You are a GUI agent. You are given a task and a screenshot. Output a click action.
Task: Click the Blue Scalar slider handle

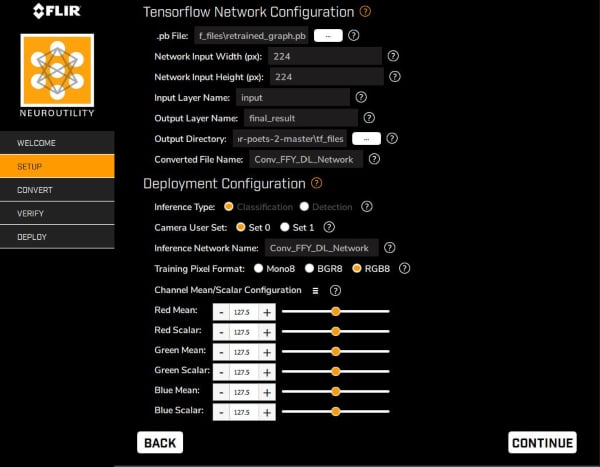pos(336,411)
